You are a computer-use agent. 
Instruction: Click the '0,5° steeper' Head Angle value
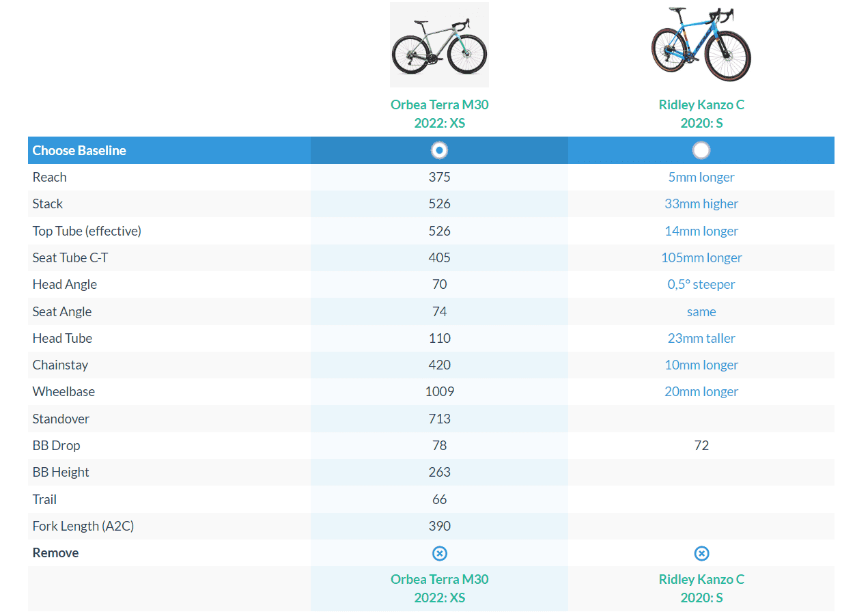pyautogui.click(x=701, y=284)
